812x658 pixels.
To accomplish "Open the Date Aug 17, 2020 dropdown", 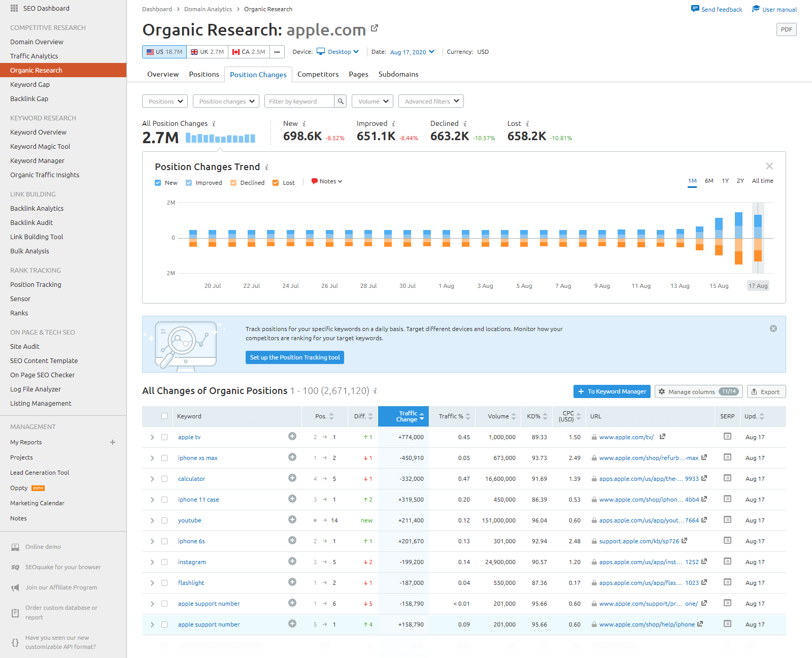I will (412, 52).
